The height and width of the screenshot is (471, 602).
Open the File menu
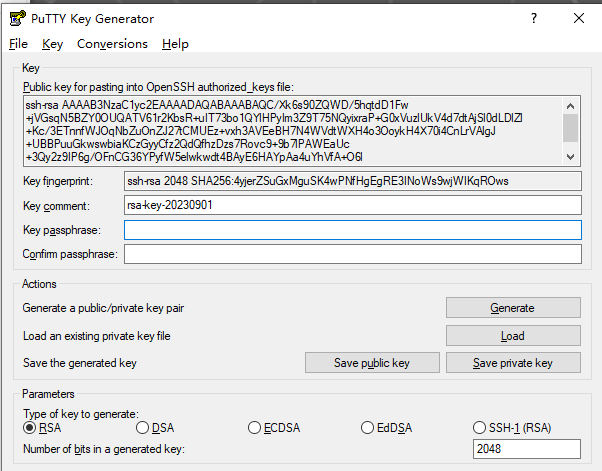(x=18, y=44)
